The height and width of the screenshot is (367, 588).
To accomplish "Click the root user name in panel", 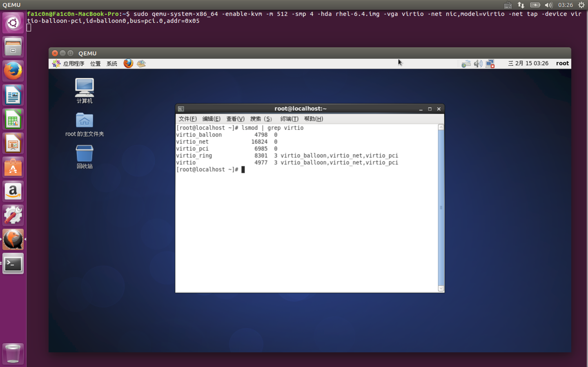I will [562, 63].
